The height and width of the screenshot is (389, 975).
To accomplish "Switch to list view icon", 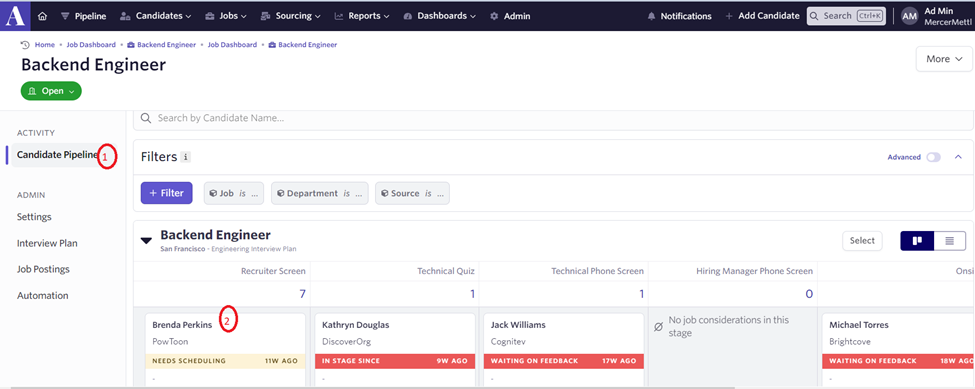I will pyautogui.click(x=950, y=240).
